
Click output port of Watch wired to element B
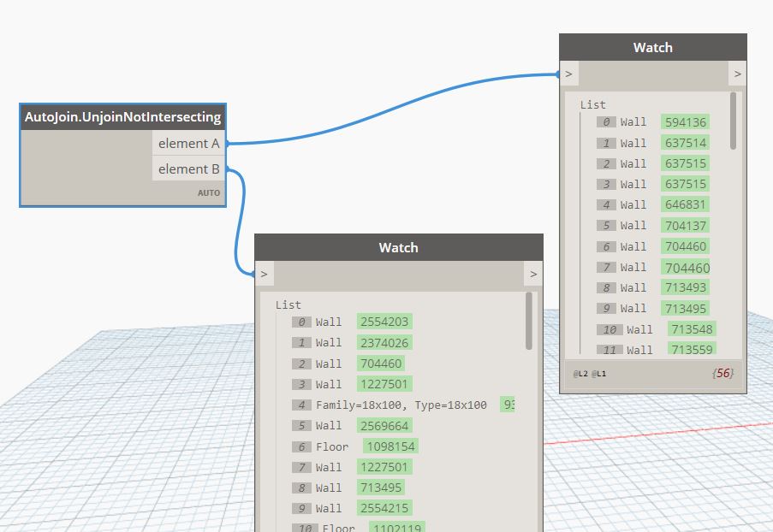533,275
